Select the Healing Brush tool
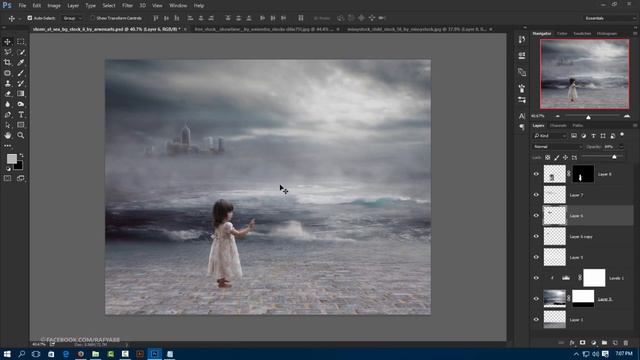640x360 pixels. pos(7,73)
